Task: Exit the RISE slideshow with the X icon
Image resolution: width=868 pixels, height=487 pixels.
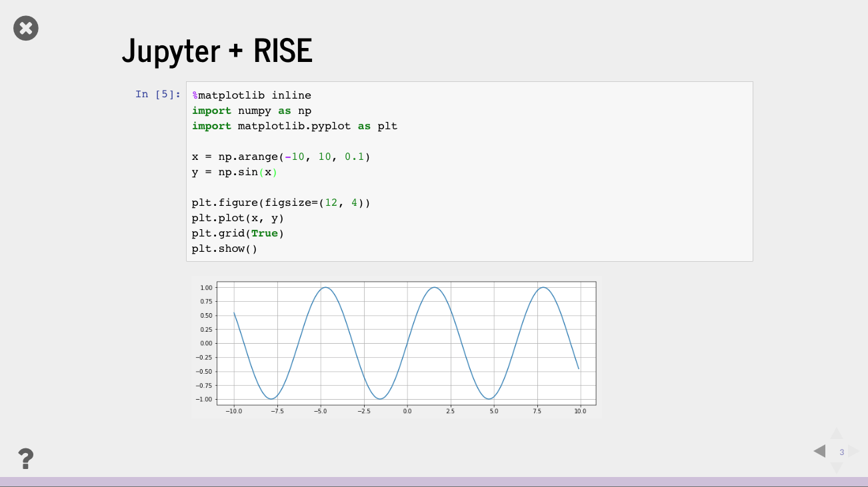Action: pos(26,28)
